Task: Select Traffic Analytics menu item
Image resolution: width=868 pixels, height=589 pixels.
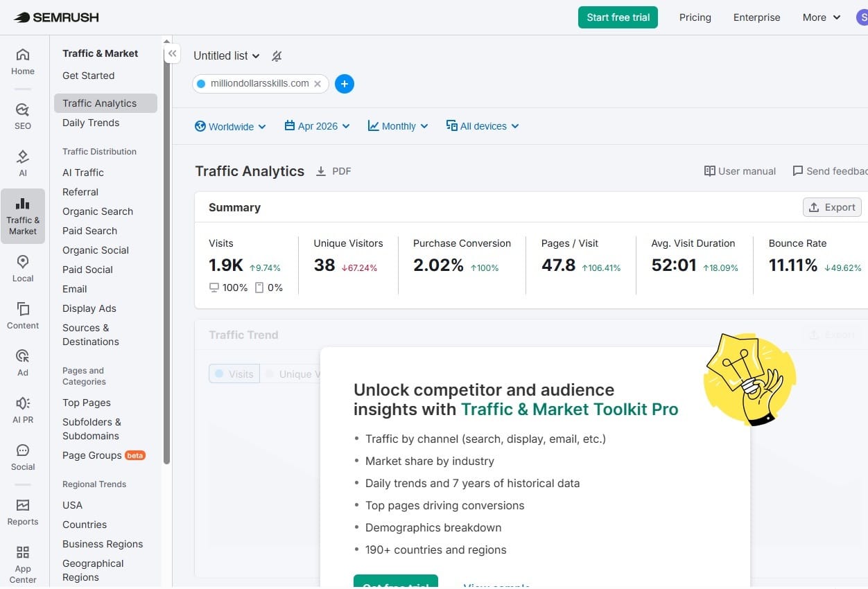Action: 105,103
